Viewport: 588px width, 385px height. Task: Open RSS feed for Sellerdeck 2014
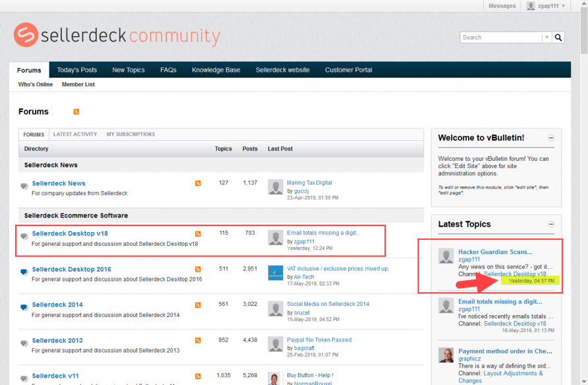[x=198, y=305]
